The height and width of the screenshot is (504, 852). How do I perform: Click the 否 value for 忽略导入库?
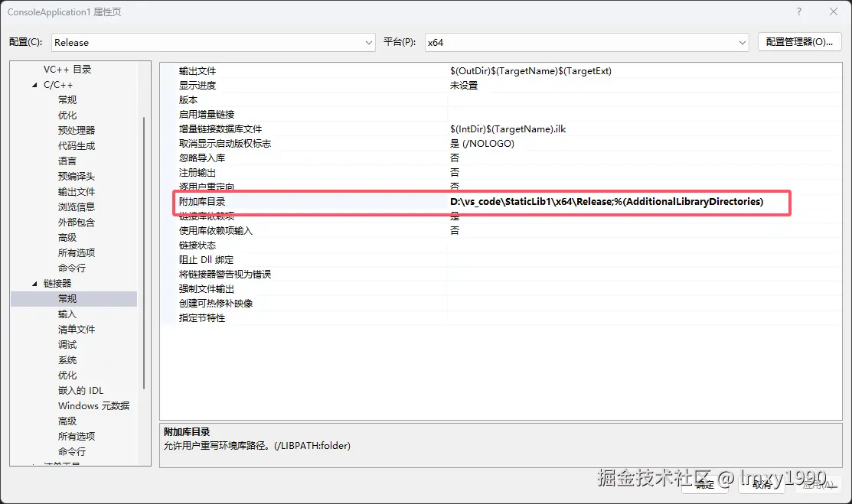click(455, 158)
